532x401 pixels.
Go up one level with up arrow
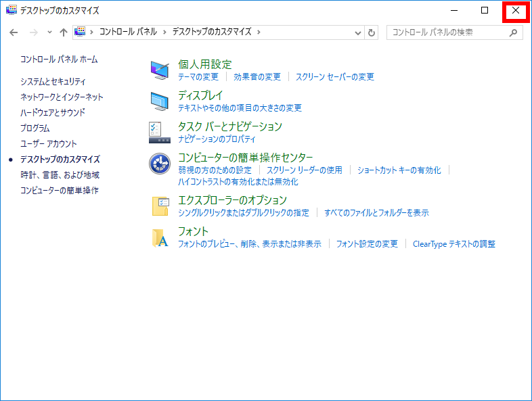click(x=64, y=32)
